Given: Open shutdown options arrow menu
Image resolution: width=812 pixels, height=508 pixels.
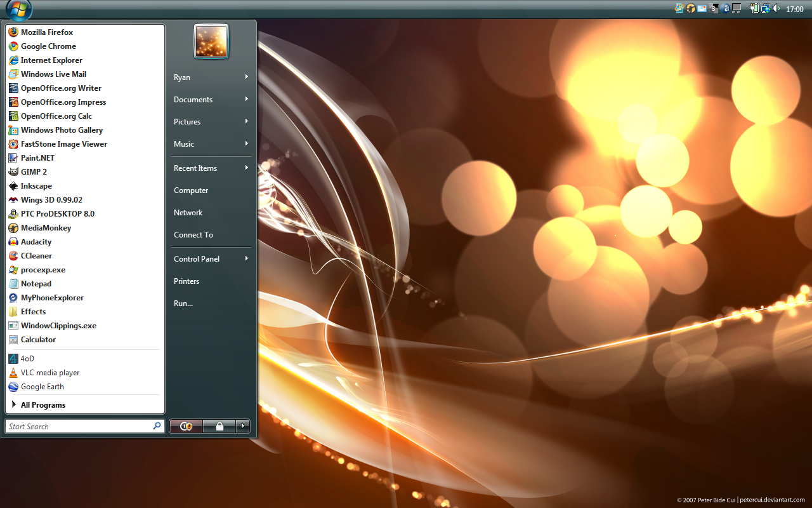Looking at the screenshot, I should [243, 427].
